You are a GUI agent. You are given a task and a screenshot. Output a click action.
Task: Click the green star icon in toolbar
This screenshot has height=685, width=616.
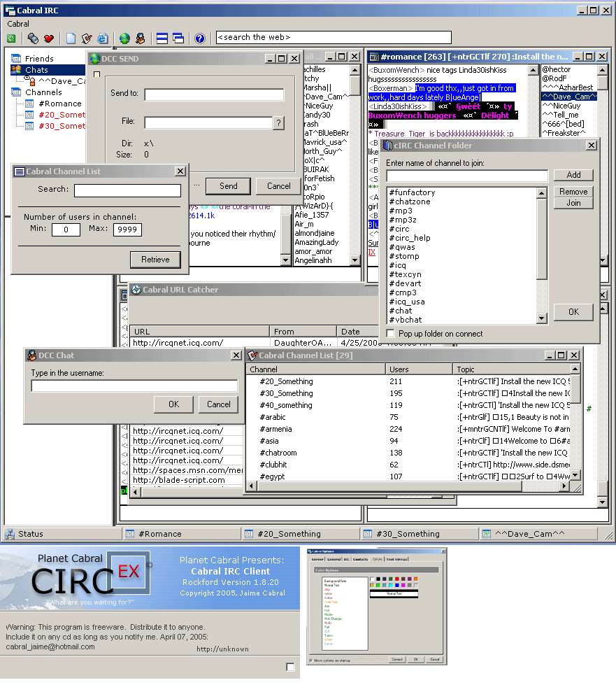[11, 38]
